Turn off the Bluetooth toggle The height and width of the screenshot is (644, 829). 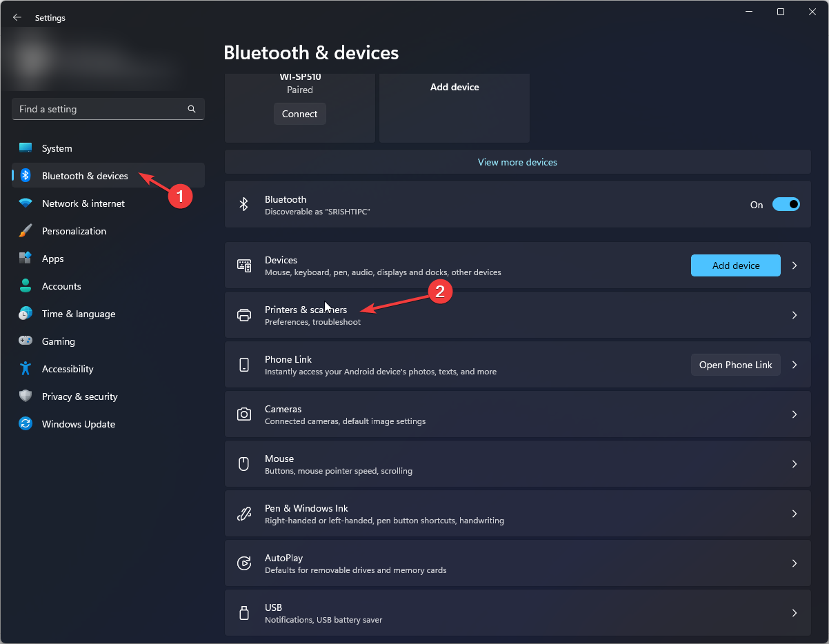[x=786, y=204]
